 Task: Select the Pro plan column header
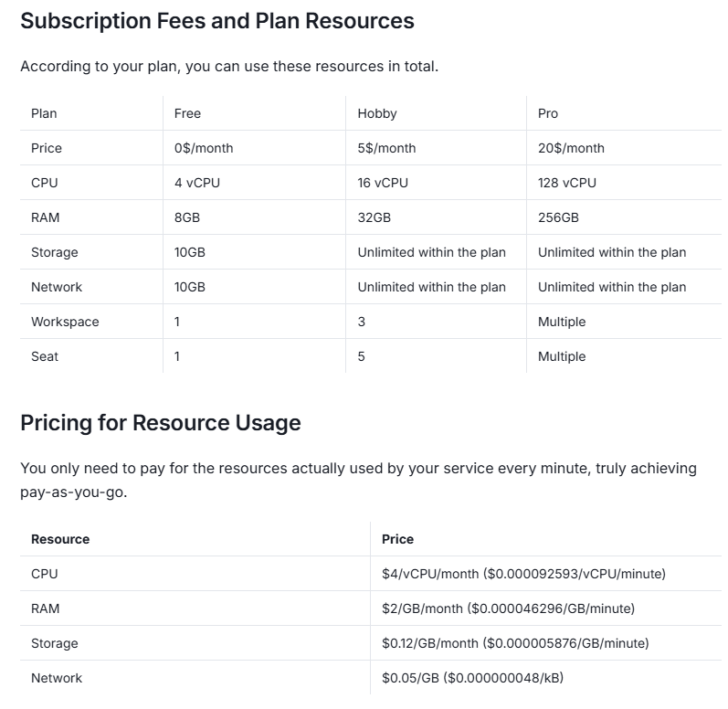pos(548,113)
